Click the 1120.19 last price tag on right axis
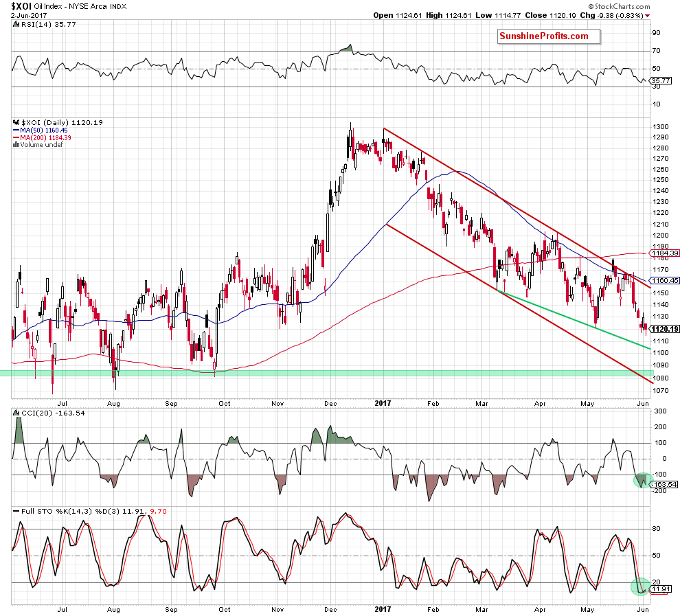The width and height of the screenshot is (680, 616). pyautogui.click(x=664, y=330)
